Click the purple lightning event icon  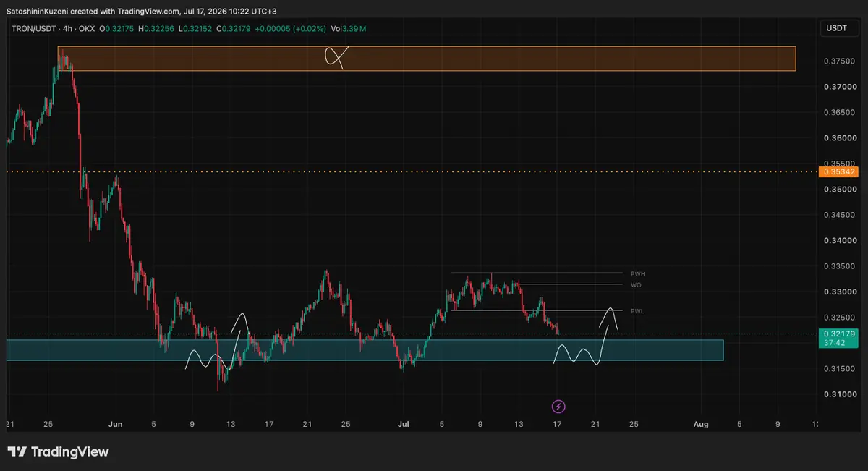tap(558, 407)
